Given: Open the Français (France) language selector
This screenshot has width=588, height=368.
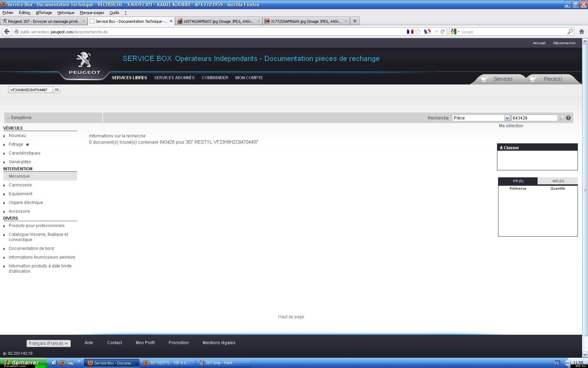Looking at the screenshot, I should (48, 343).
